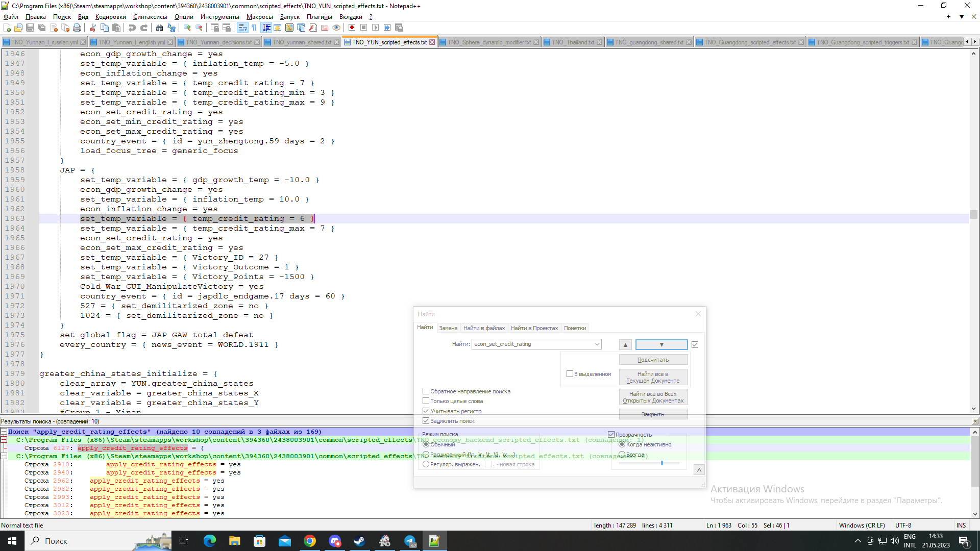Toggle document monitoring with the eye icon
This screenshot has width=980, height=551.
coord(336,28)
